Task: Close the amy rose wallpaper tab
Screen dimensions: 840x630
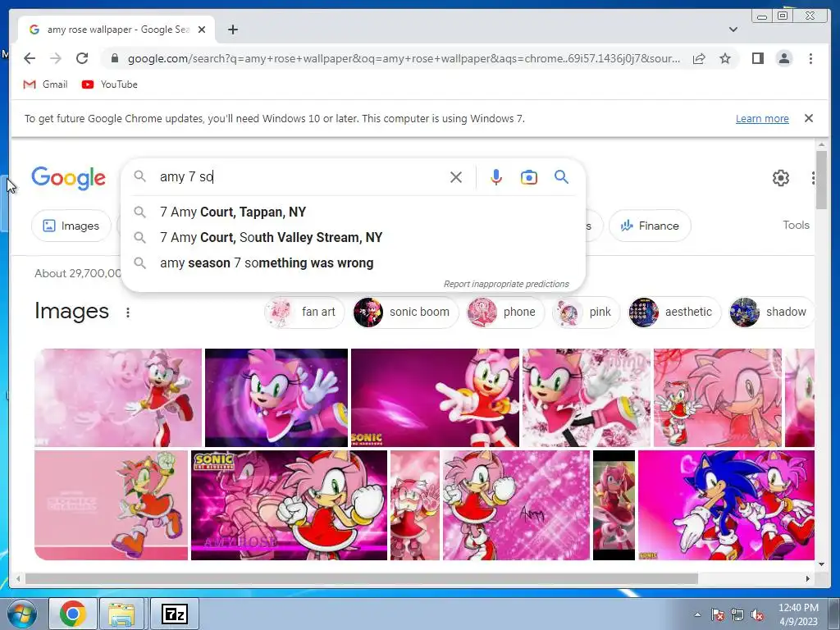Action: tap(202, 30)
